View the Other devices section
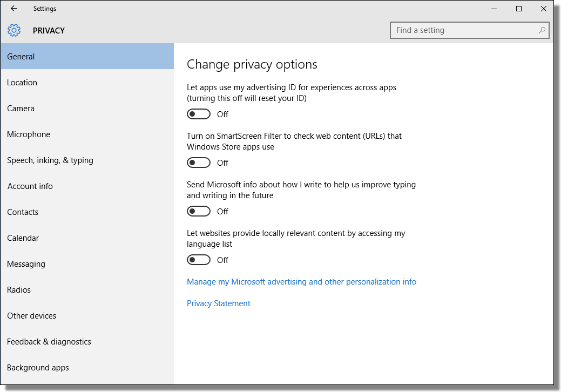Viewport: 561px width, 392px height. coord(31,315)
